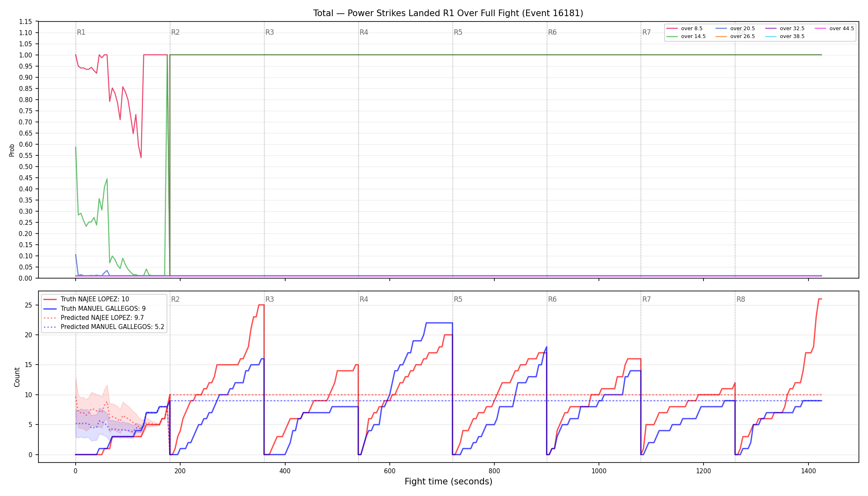Select the 'over 20.5' legend label
Screen dimensions: 868x496
742,29
